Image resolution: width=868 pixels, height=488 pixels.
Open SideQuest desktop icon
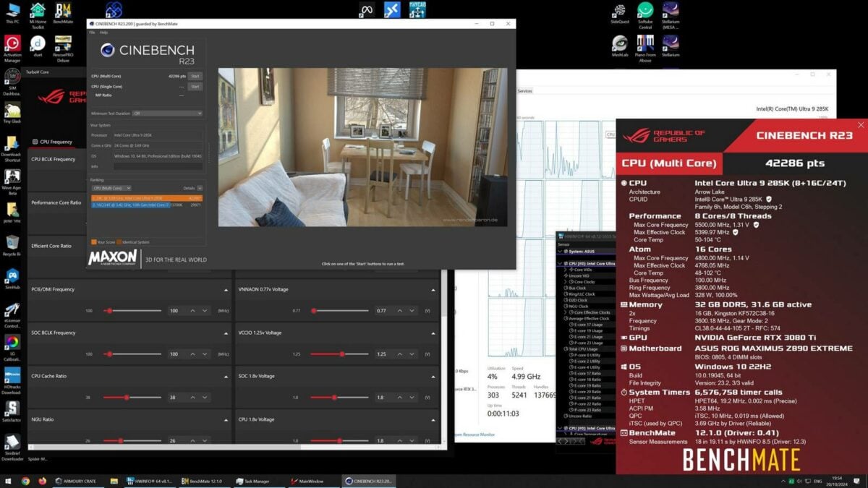[619, 10]
